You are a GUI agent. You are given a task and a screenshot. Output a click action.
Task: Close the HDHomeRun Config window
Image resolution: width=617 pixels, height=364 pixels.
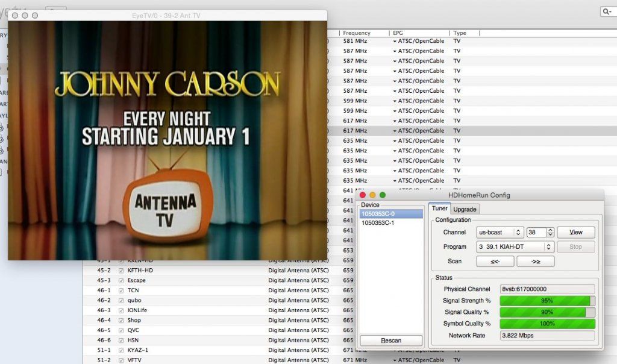[x=363, y=195]
